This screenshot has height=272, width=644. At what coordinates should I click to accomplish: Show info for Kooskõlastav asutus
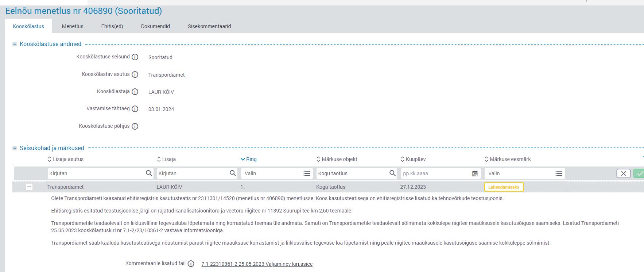[x=135, y=74]
